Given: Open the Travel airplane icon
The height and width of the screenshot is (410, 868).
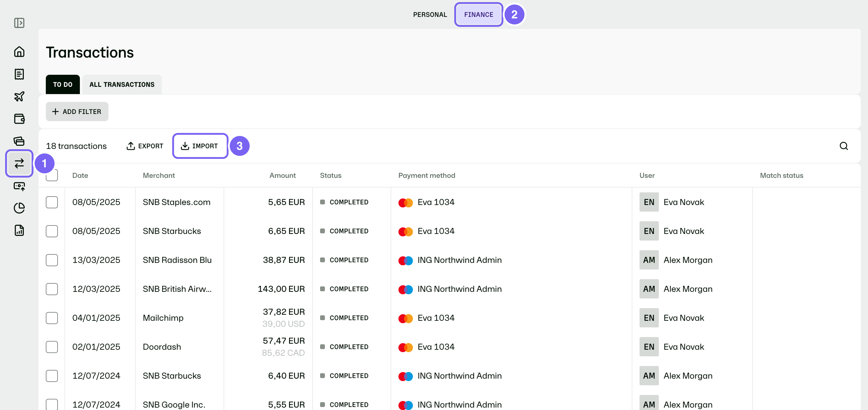Looking at the screenshot, I should coord(19,96).
